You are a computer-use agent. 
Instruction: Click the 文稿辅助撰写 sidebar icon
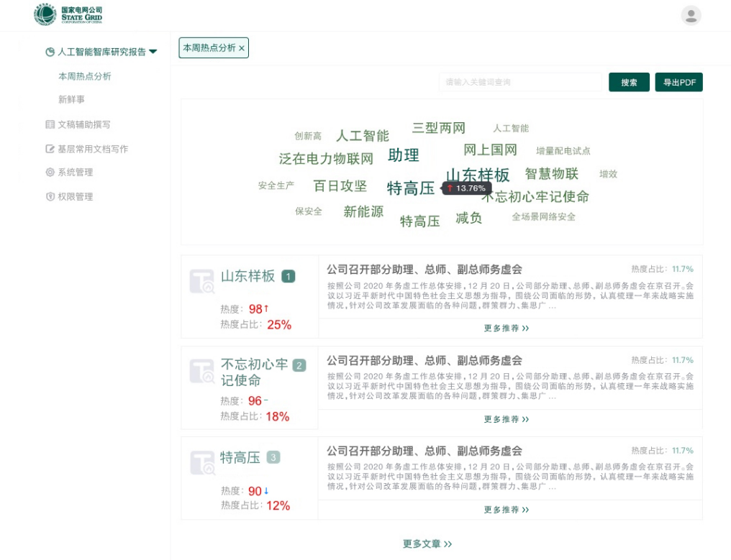click(50, 124)
